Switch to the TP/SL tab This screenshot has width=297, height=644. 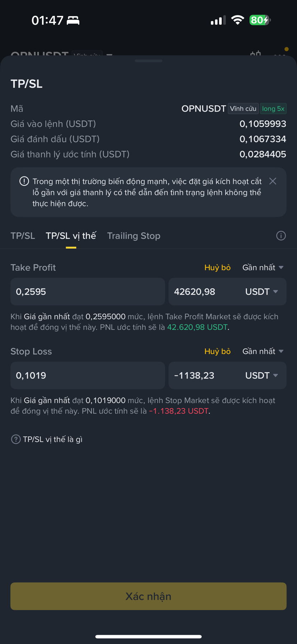[23, 236]
